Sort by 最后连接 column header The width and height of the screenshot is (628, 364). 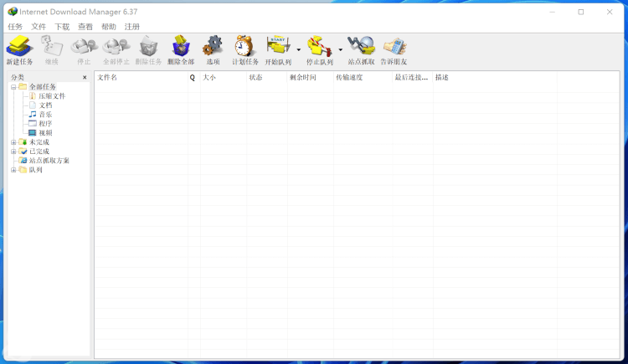point(413,77)
